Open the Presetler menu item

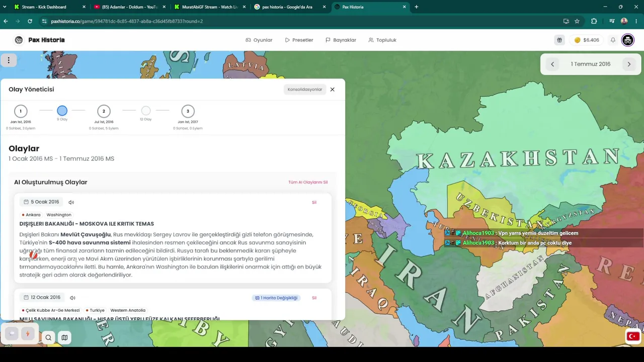tap(299, 40)
